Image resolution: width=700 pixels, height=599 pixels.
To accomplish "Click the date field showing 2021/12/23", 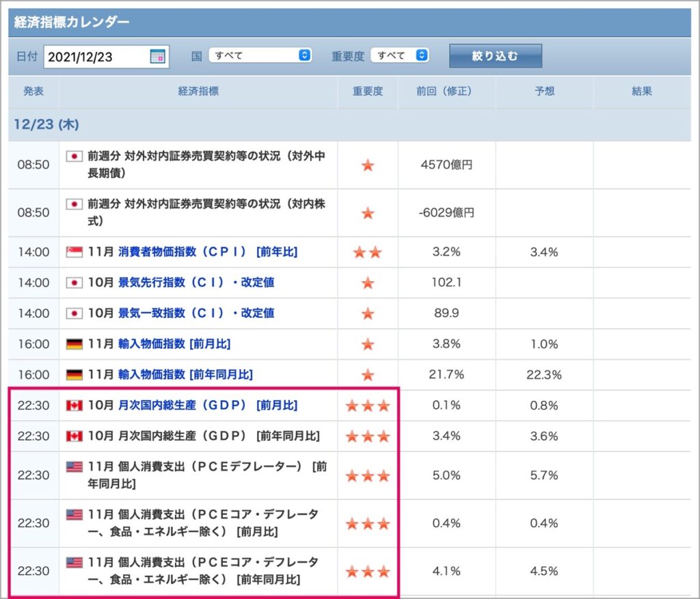I will 106,57.
